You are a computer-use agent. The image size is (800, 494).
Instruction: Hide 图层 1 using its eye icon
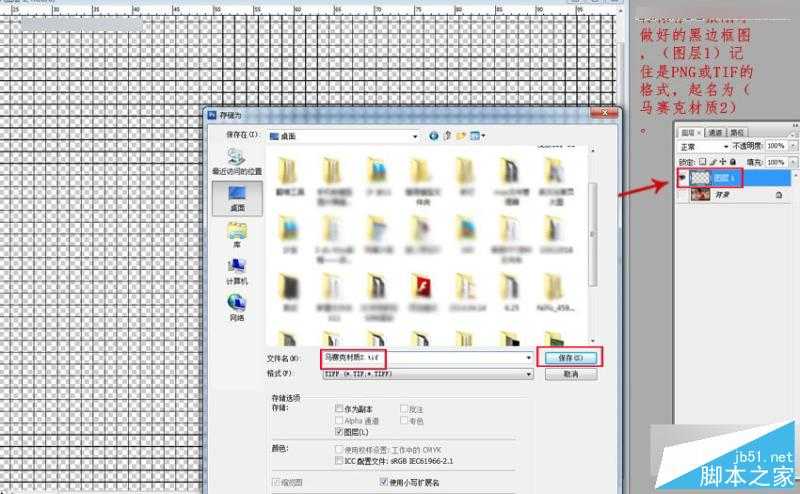682,178
